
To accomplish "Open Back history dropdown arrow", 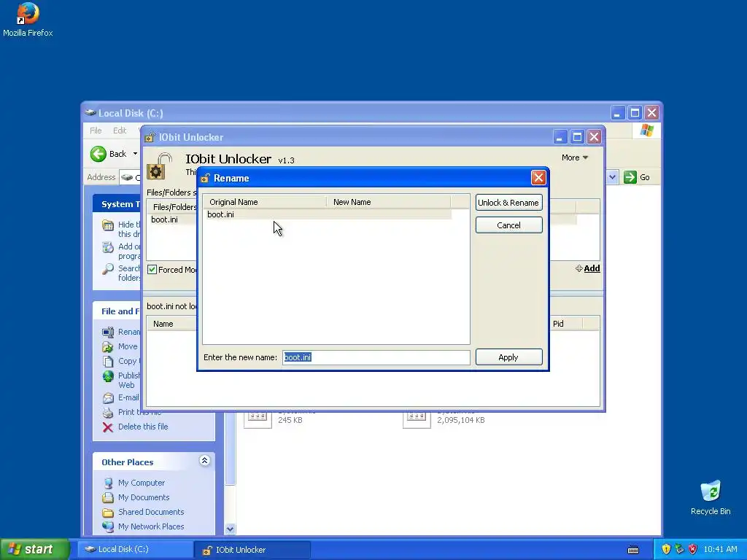I will (x=135, y=154).
